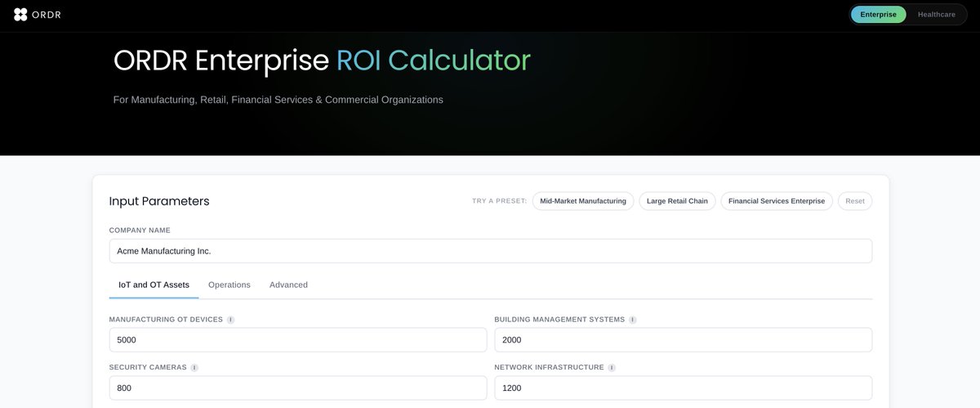This screenshot has width=980, height=408.
Task: Focus the Company Name input field
Action: click(x=491, y=251)
